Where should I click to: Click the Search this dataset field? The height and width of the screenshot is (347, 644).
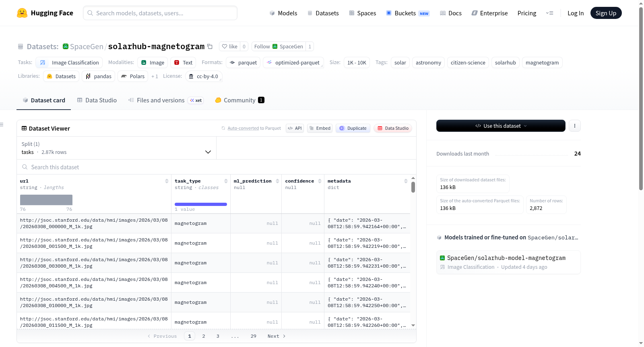tap(217, 167)
